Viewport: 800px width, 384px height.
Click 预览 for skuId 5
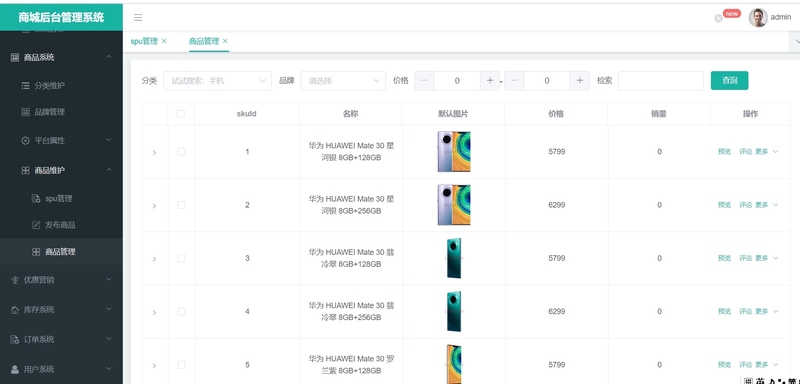[724, 365]
